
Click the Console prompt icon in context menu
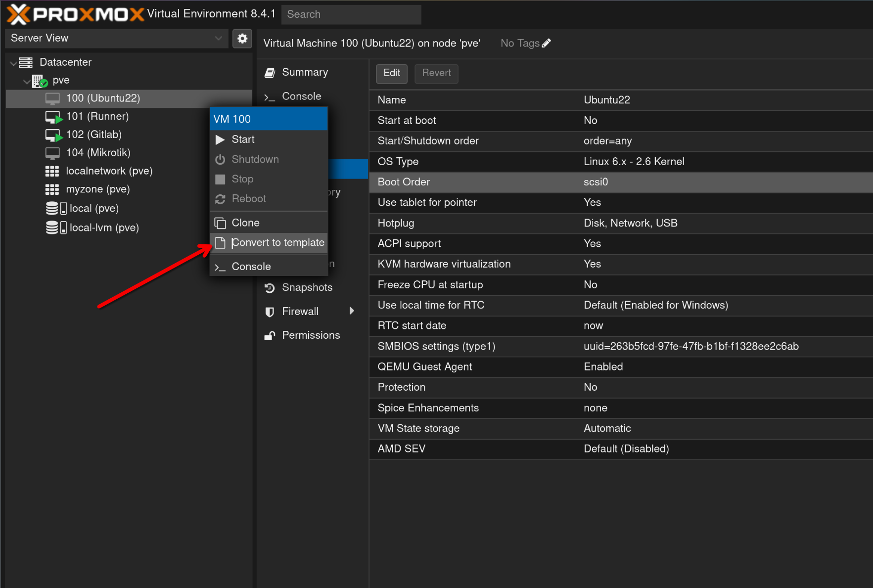220,267
